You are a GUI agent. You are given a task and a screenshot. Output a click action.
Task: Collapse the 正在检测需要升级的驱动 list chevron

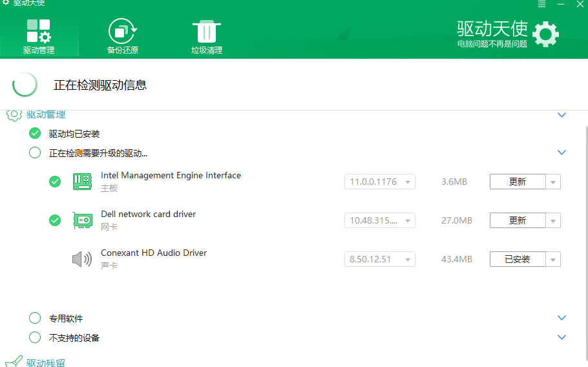point(562,152)
